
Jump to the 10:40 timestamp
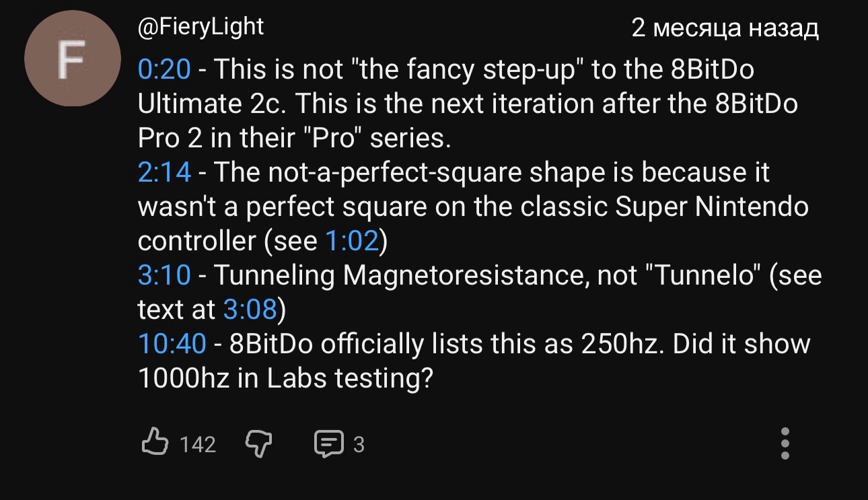click(172, 344)
